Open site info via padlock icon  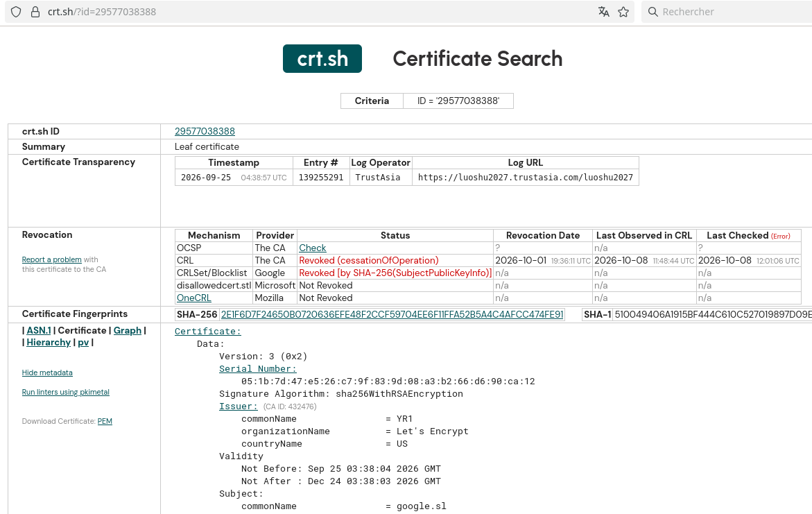coord(35,11)
